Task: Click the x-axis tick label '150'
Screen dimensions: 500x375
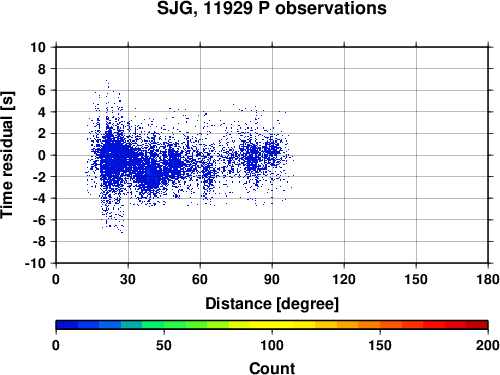Action: coord(416,279)
